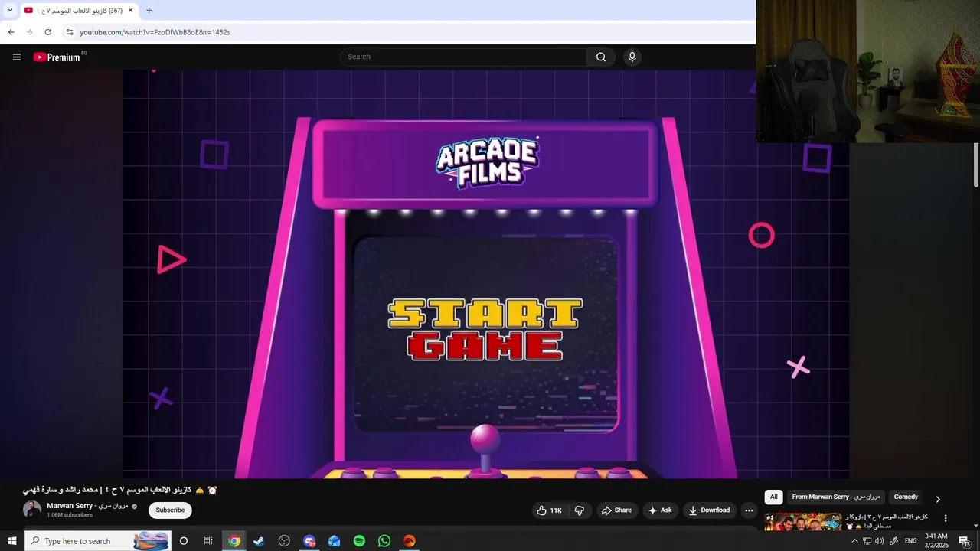The image size is (980, 551).
Task: Click the search magnifier button
Action: (x=601, y=57)
